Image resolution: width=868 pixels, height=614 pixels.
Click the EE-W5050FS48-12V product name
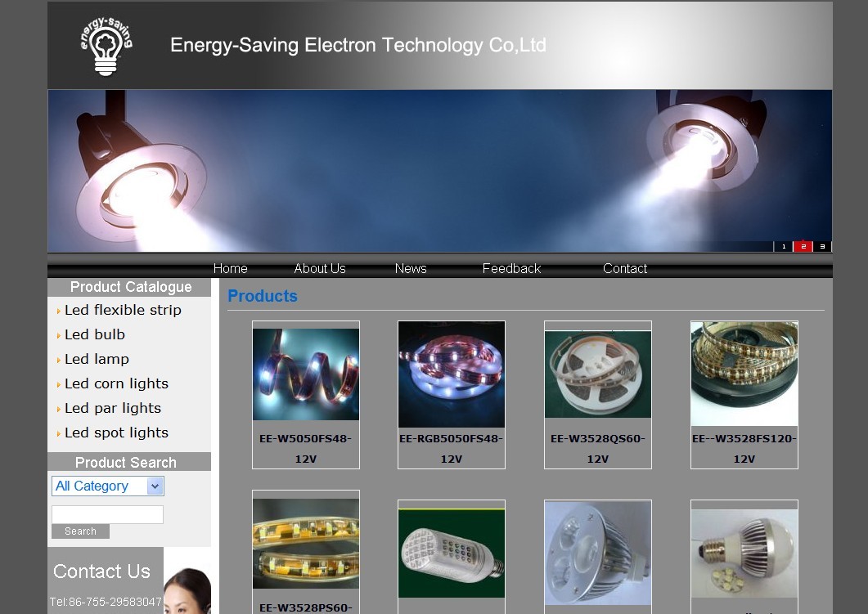pyautogui.click(x=306, y=449)
